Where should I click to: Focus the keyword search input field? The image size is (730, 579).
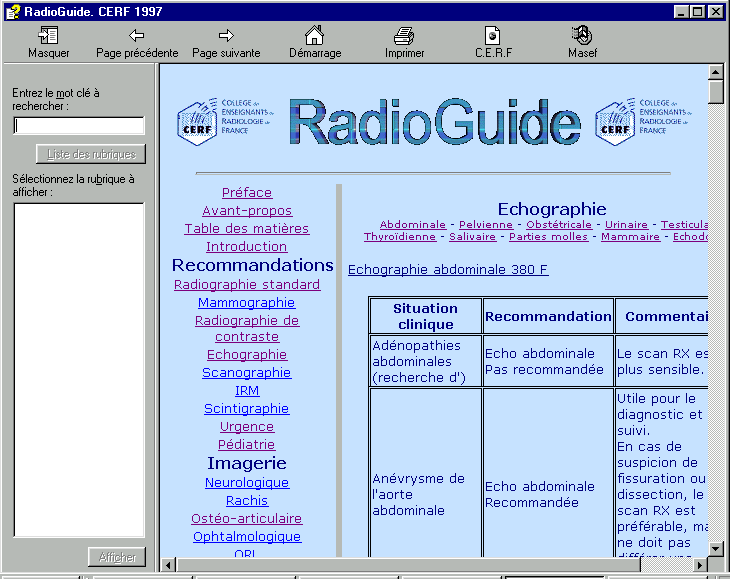click(x=79, y=126)
